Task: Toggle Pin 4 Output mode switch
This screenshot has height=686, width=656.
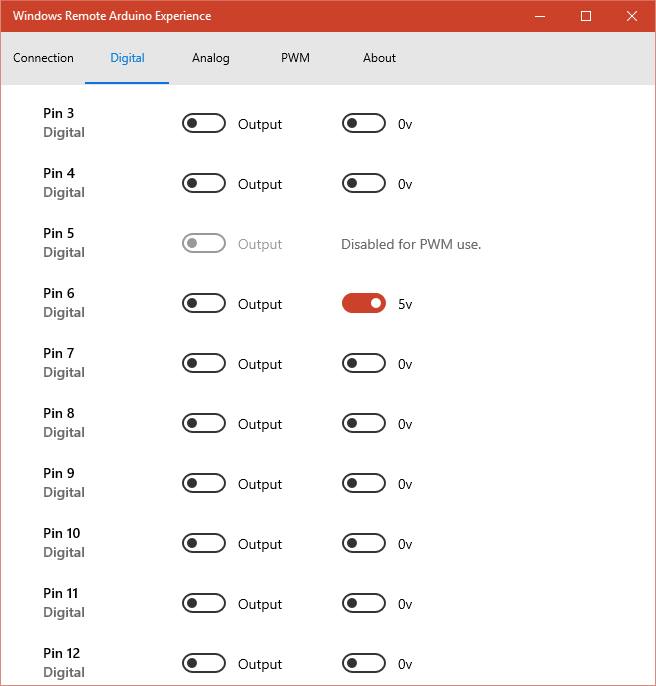Action: 204,183
